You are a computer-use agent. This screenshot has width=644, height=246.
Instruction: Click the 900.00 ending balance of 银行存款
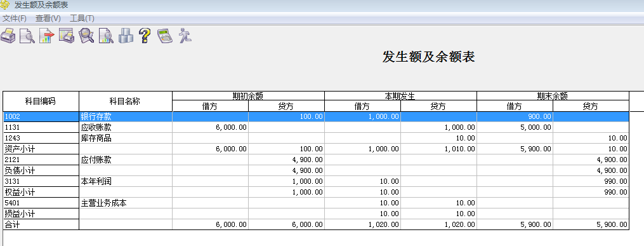point(515,117)
